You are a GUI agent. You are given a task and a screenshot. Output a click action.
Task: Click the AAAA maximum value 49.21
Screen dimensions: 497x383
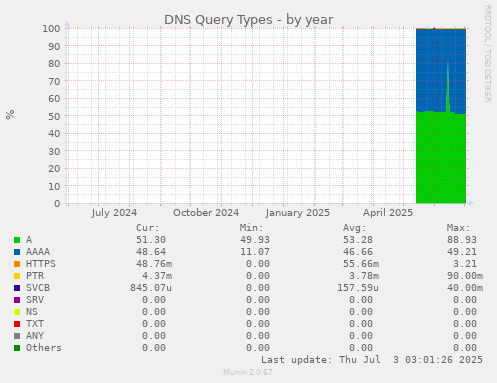point(462,252)
